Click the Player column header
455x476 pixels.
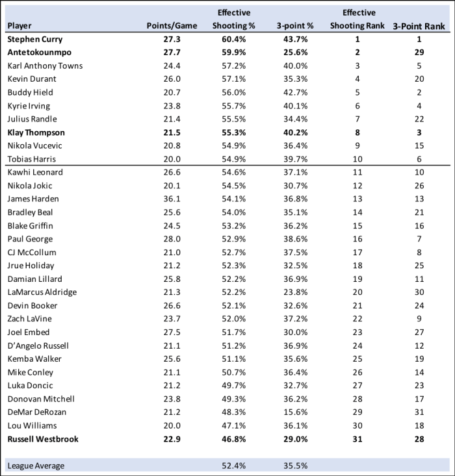point(19,26)
